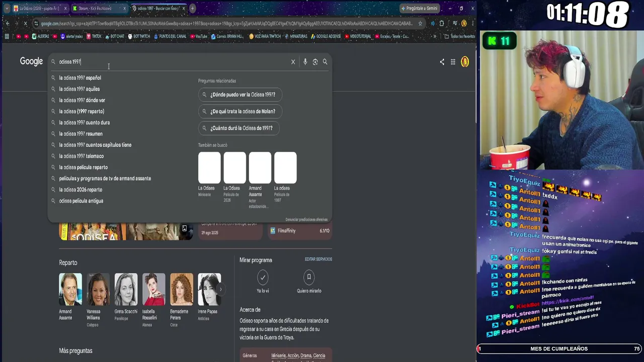Screen dimensions: 644x362
Task: Open the ALERTAS bookmark
Action: 40,36
